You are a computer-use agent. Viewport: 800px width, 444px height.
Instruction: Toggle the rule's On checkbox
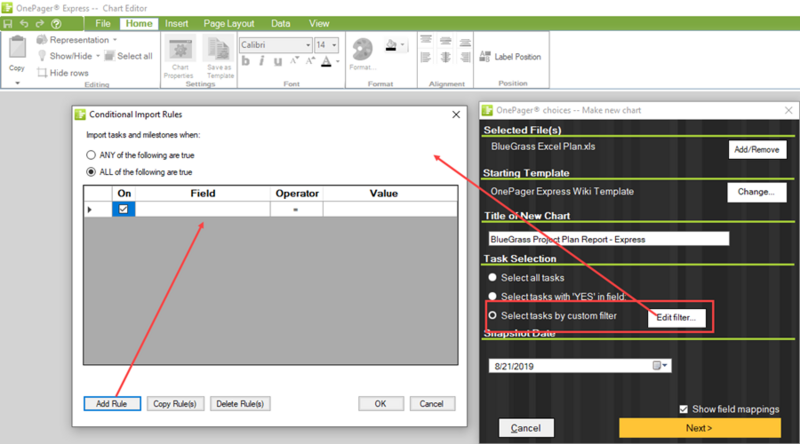point(123,209)
